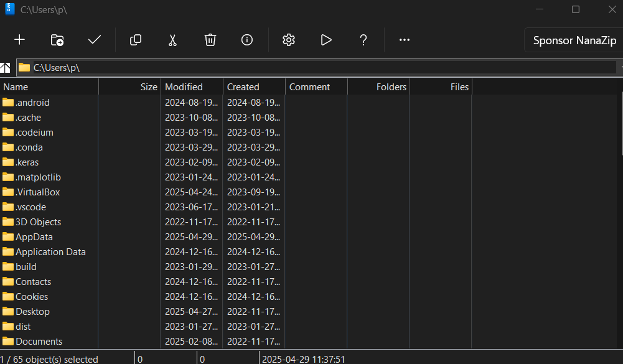Click the Extract folder toolbar icon
623x364 pixels.
[x=57, y=40]
